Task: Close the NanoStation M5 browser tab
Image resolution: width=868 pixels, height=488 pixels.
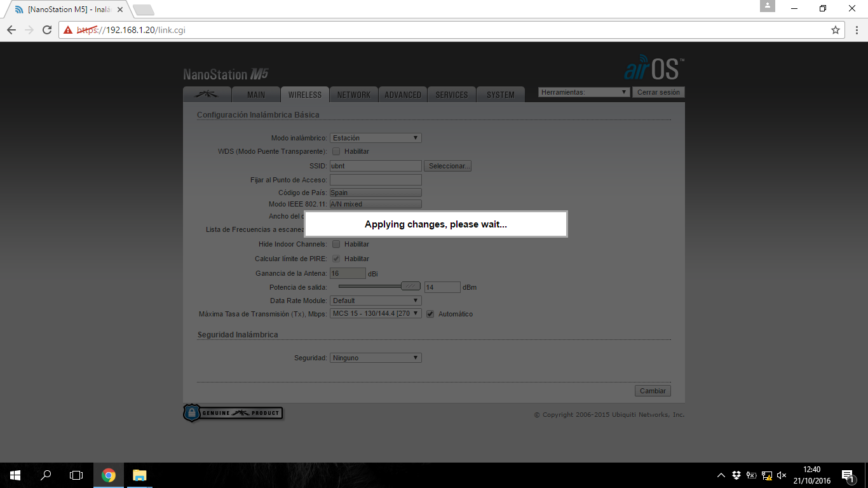Action: coord(121,10)
